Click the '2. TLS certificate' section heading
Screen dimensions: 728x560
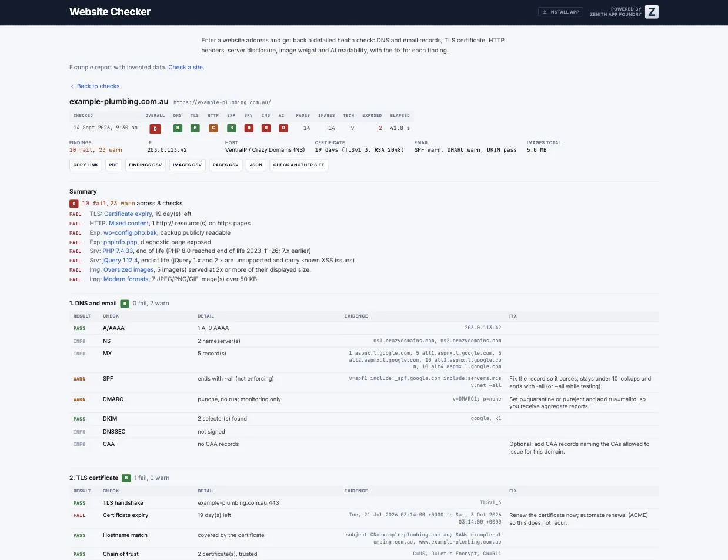coord(93,478)
